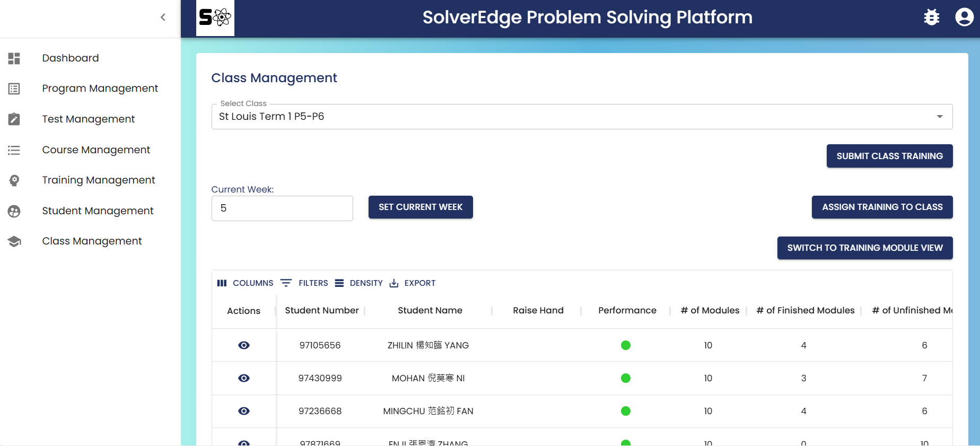Click the Test Management clipboard icon
This screenshot has height=446, width=980.
14,119
